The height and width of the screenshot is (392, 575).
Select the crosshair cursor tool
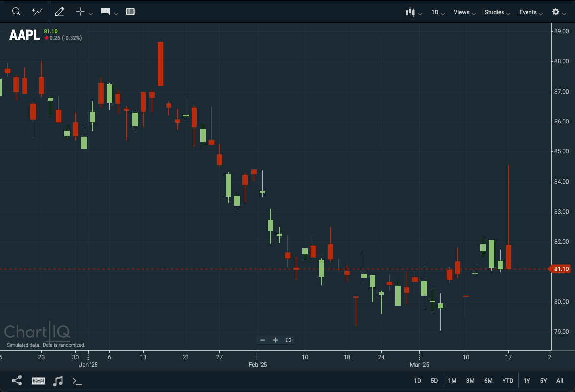[80, 12]
